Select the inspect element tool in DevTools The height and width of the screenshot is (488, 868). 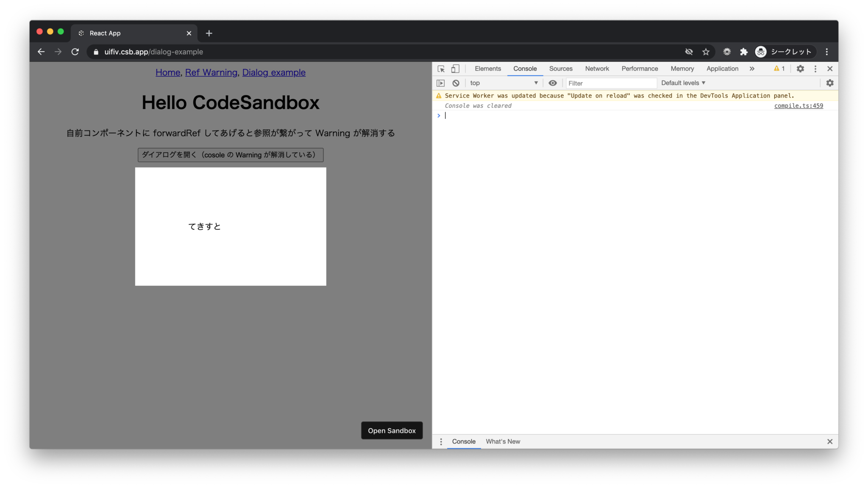tap(440, 68)
